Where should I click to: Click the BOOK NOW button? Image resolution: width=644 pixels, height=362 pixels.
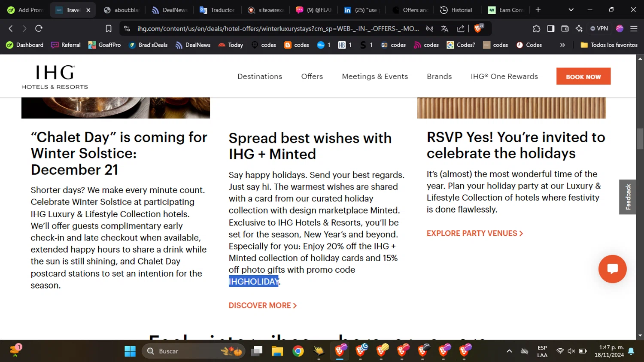(583, 76)
